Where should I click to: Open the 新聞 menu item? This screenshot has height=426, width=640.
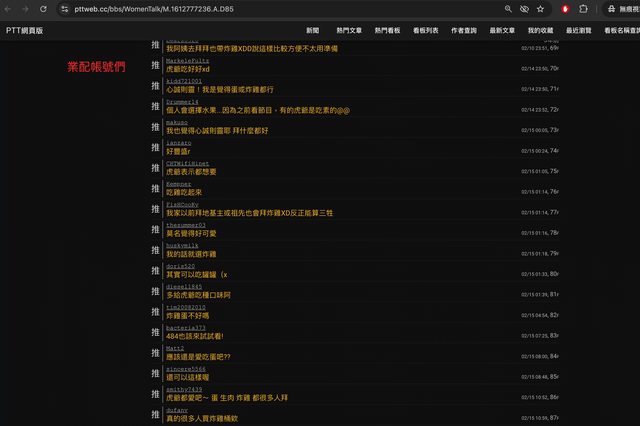tap(313, 31)
